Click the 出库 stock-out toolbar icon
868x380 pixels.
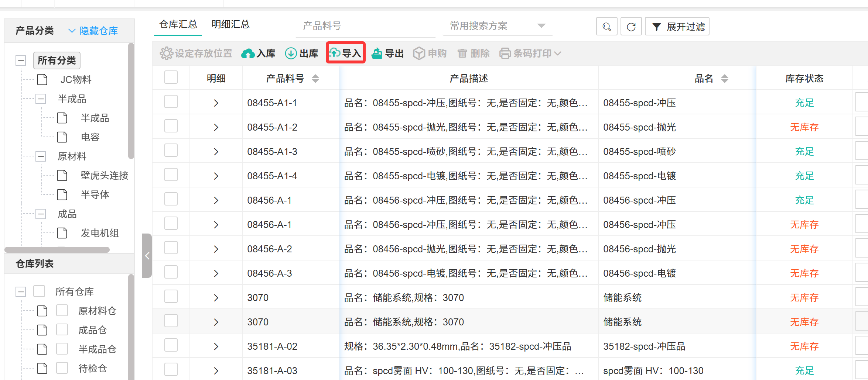[x=291, y=53]
